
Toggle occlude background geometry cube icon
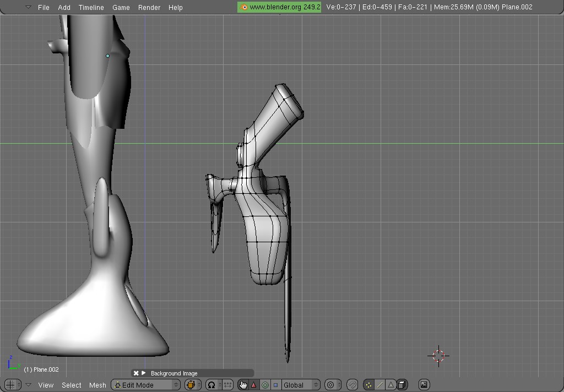click(x=402, y=385)
